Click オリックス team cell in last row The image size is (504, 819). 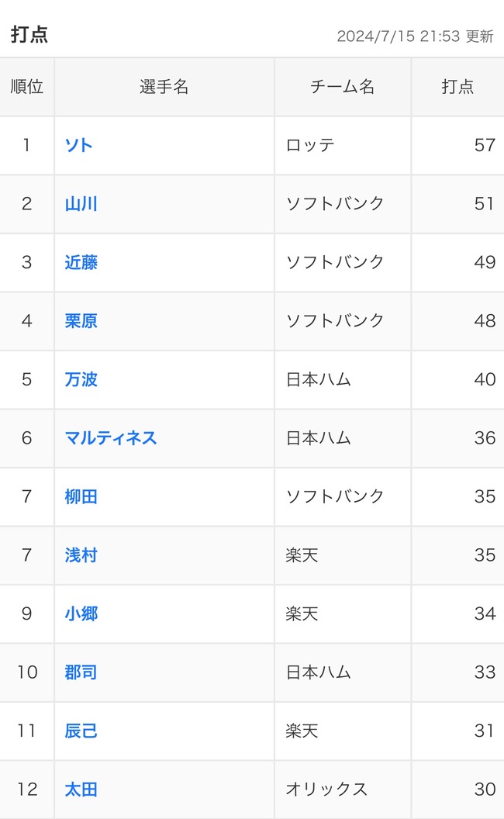point(326,789)
